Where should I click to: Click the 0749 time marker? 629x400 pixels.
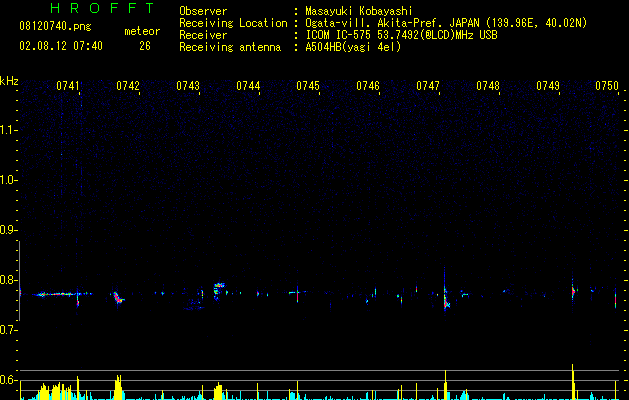tap(548, 86)
